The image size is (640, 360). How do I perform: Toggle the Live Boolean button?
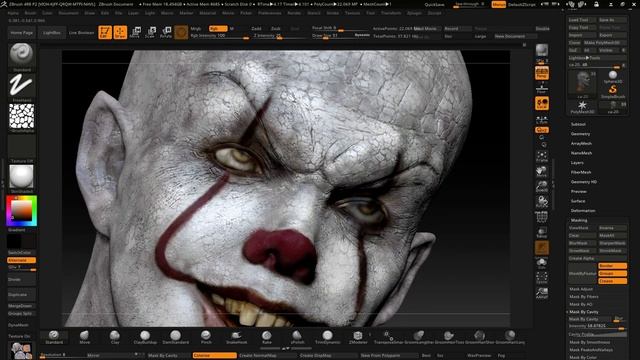pos(81,33)
